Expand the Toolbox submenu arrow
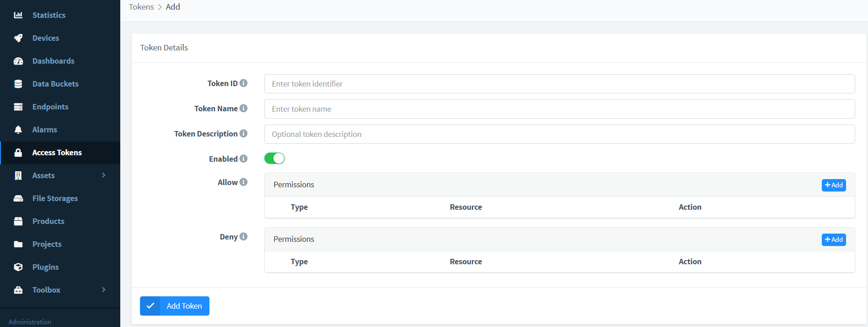 pyautogui.click(x=104, y=290)
